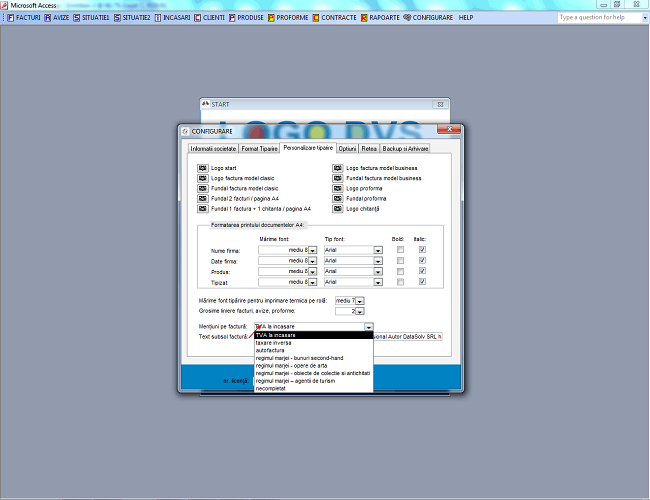Switch to Backup si Arhivare tab

point(405,148)
